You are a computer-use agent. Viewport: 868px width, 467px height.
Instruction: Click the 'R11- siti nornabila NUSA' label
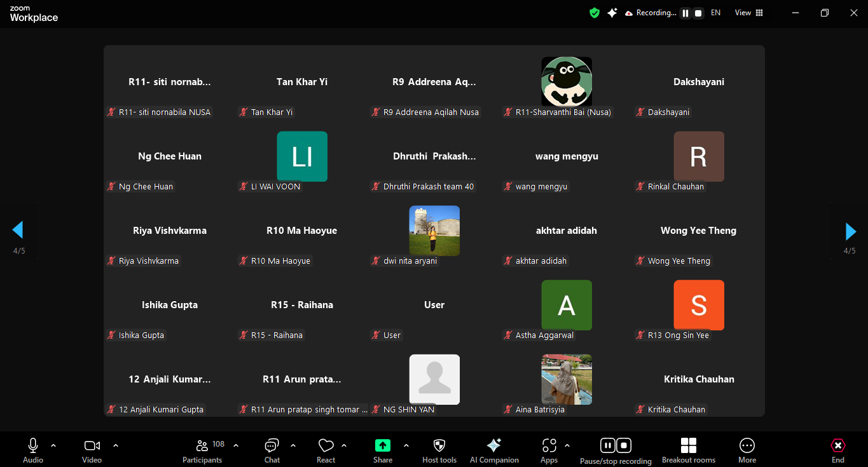[x=165, y=112]
